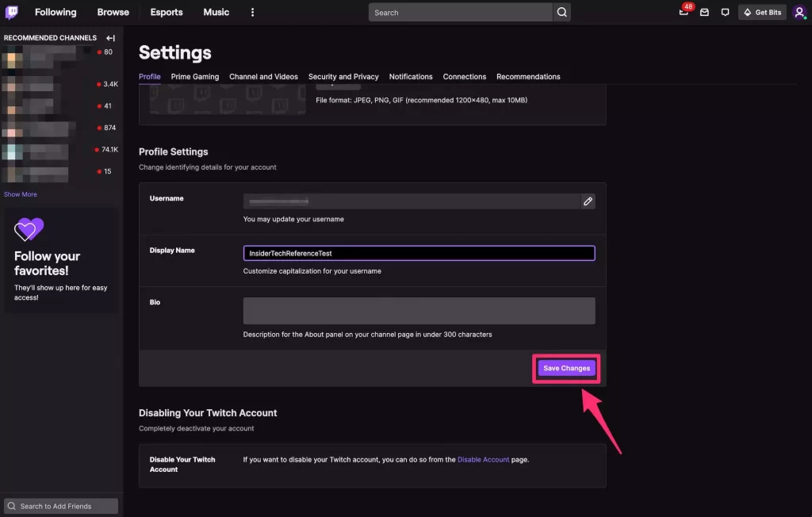
Task: Switch to the Prime Gaming tab
Action: 195,77
